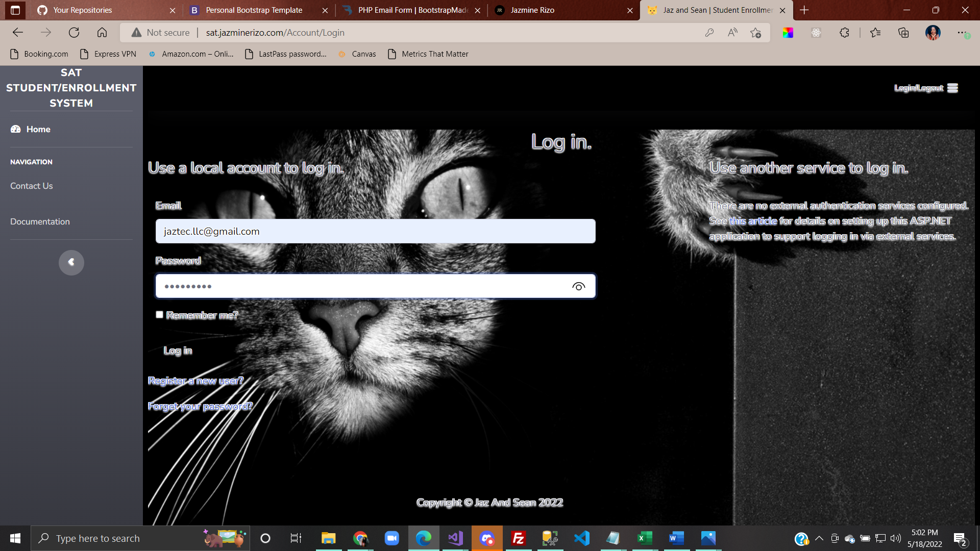Image resolution: width=980 pixels, height=551 pixels.
Task: Collapse the sidebar with round arrow button
Action: [71, 262]
